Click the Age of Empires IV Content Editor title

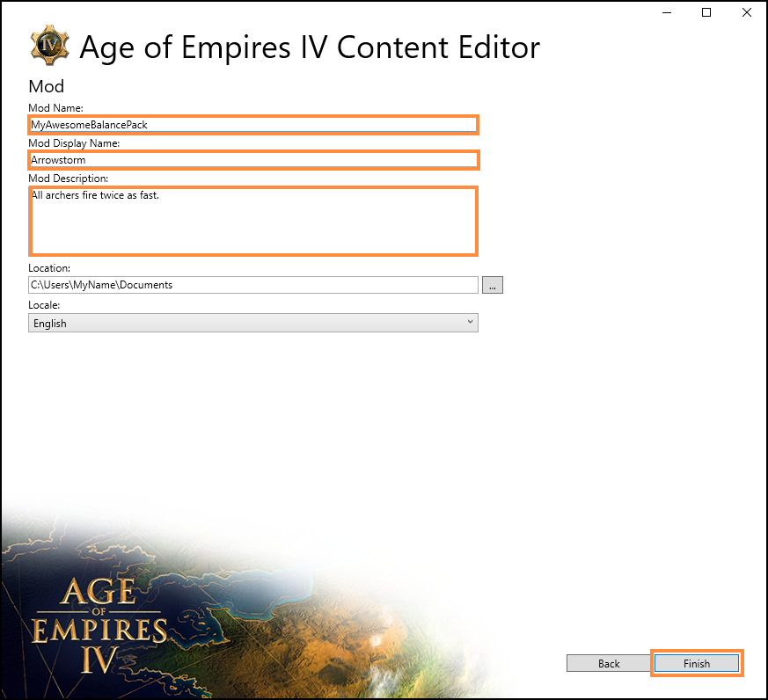coord(310,47)
